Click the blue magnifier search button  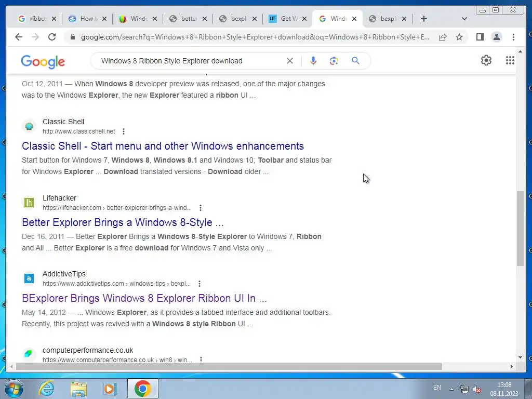click(355, 61)
